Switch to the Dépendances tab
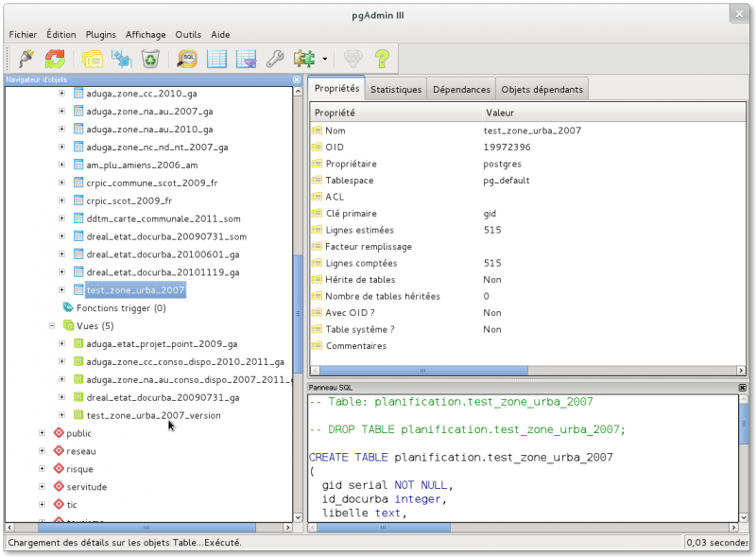756x557 pixels. coord(461,90)
